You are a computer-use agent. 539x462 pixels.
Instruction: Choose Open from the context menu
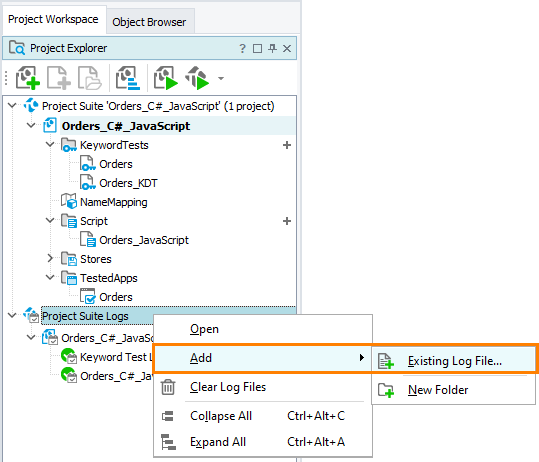click(x=263, y=329)
